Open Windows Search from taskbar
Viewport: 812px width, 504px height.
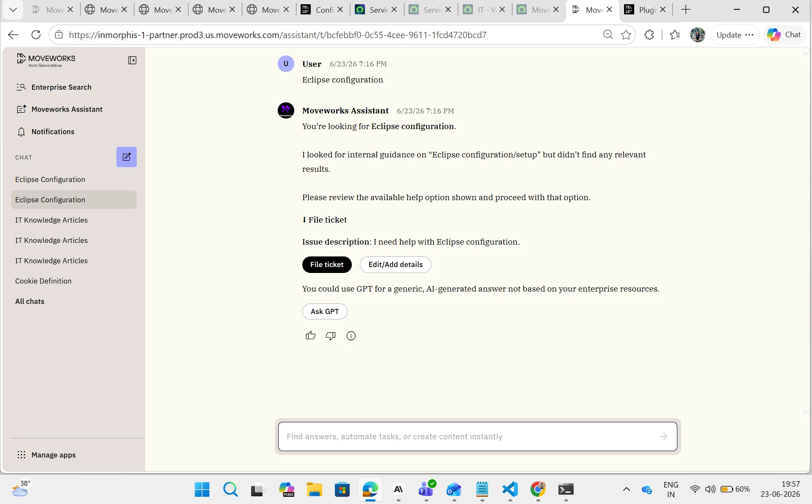tap(230, 490)
